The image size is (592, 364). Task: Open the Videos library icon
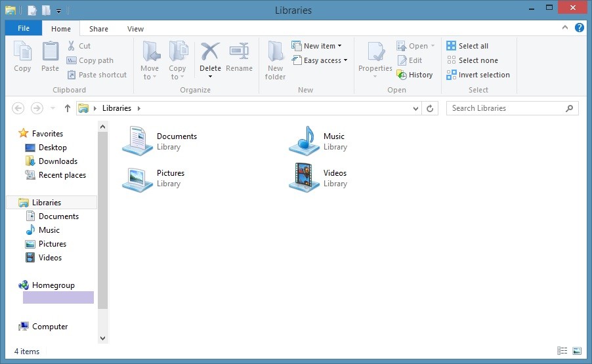[305, 178]
